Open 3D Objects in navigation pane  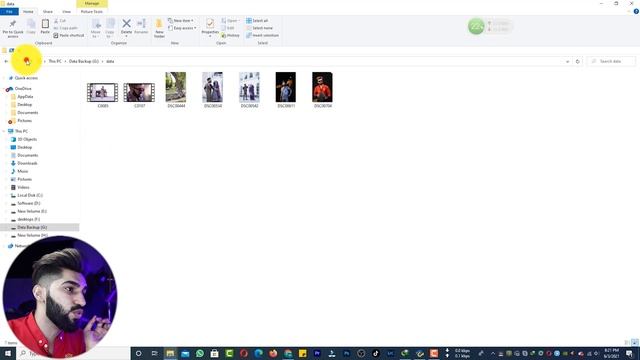pos(27,139)
